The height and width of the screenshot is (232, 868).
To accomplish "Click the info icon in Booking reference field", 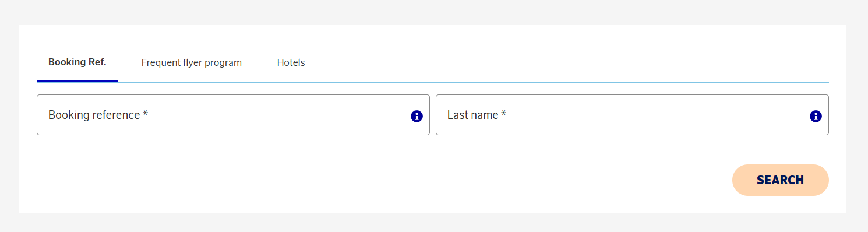I will 417,116.
